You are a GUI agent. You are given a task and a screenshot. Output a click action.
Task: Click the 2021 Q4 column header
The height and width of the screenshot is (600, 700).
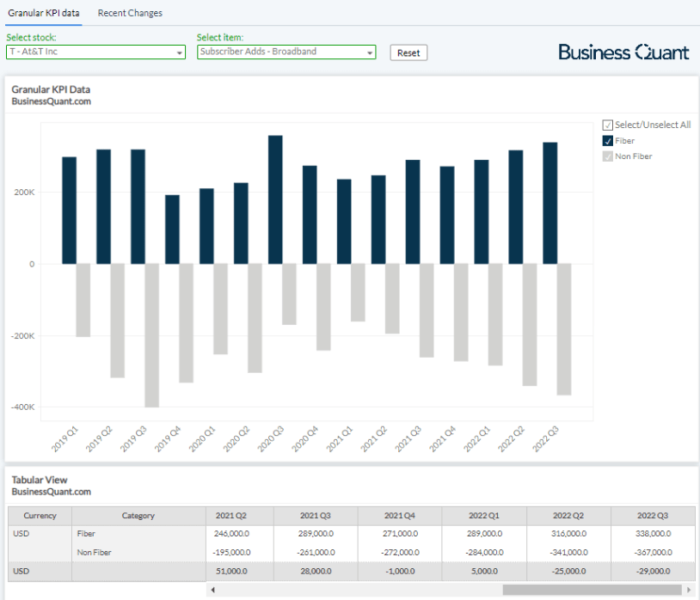(400, 516)
